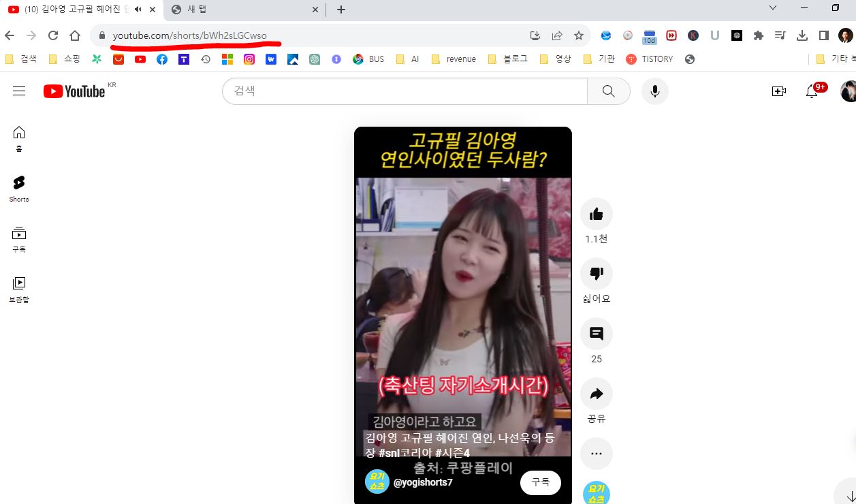
Task: Open the tab search chevron dropdown
Action: click(773, 8)
